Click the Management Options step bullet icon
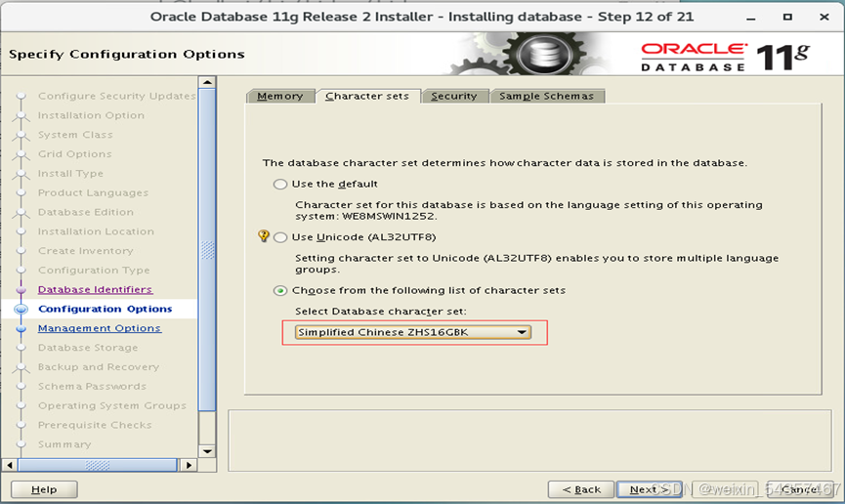 click(20, 329)
